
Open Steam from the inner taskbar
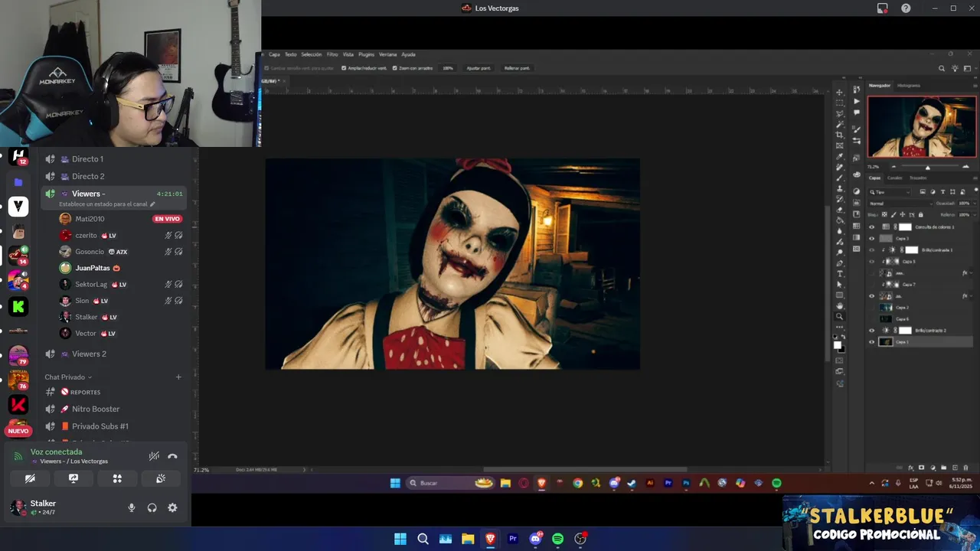coord(632,483)
